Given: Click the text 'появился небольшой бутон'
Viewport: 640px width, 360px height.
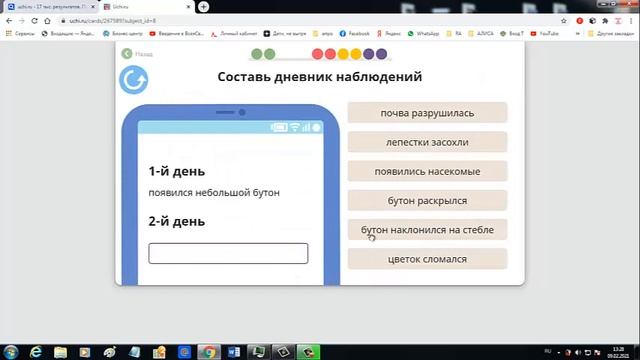Looking at the screenshot, I should [x=214, y=193].
